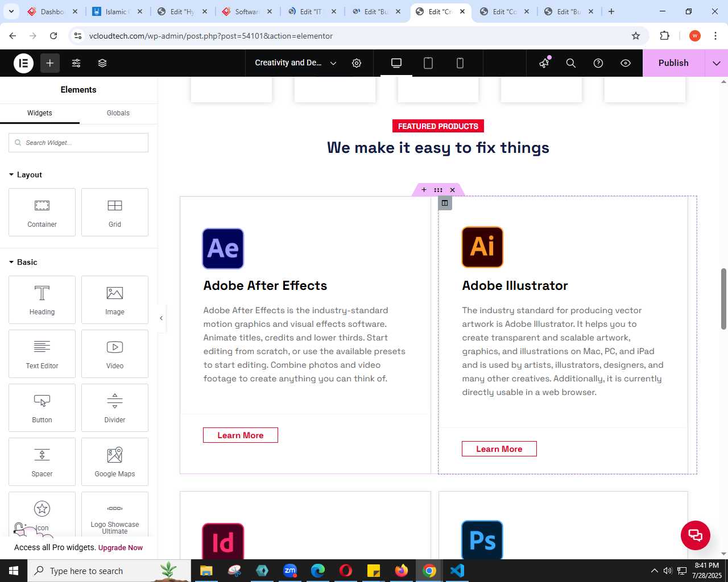Image resolution: width=728 pixels, height=582 pixels.
Task: Open the Finder search icon
Action: point(571,63)
